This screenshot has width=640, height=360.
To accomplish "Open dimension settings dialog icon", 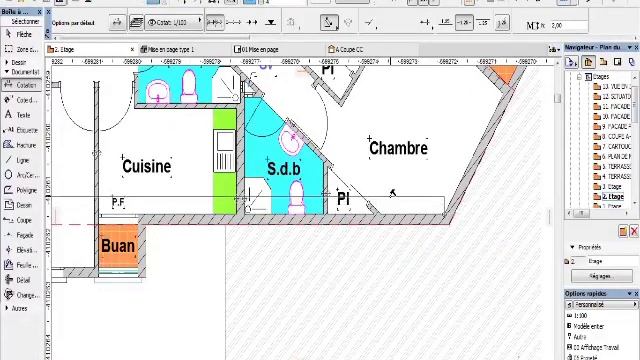I will 118,22.
